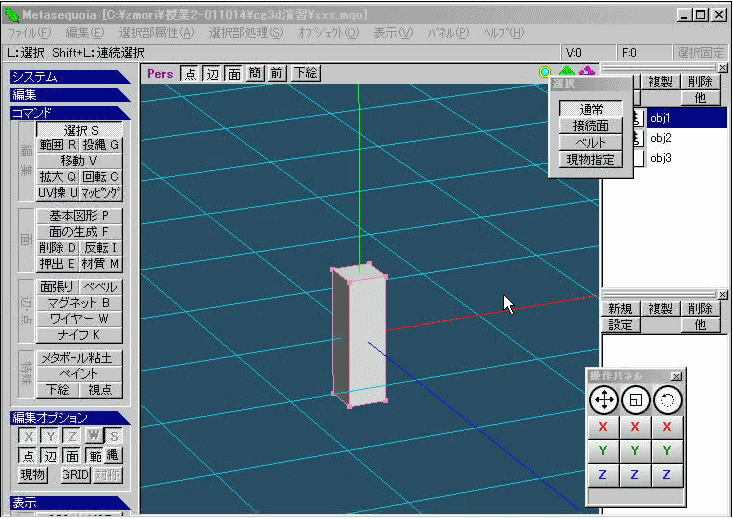
Task: Toggle 点 display in the viewport toolbar
Action: (190, 73)
